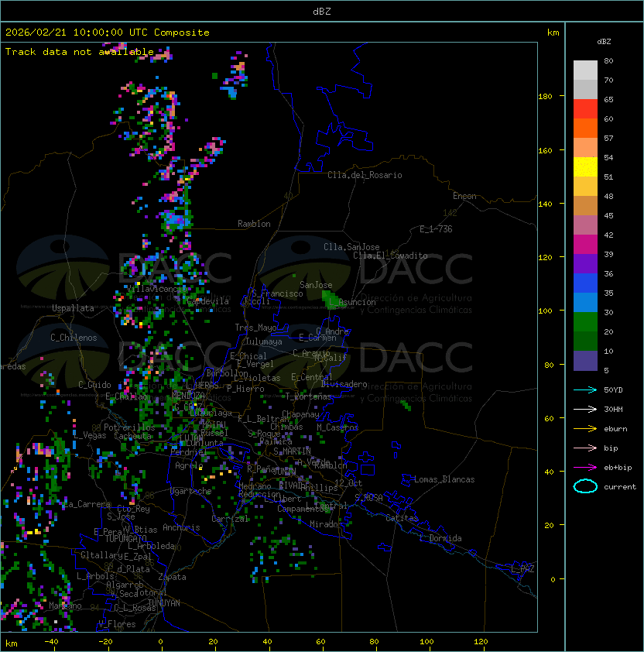The image size is (644, 652).
Task: Click the cyan 50YD arrow in legend
Action: 585,390
